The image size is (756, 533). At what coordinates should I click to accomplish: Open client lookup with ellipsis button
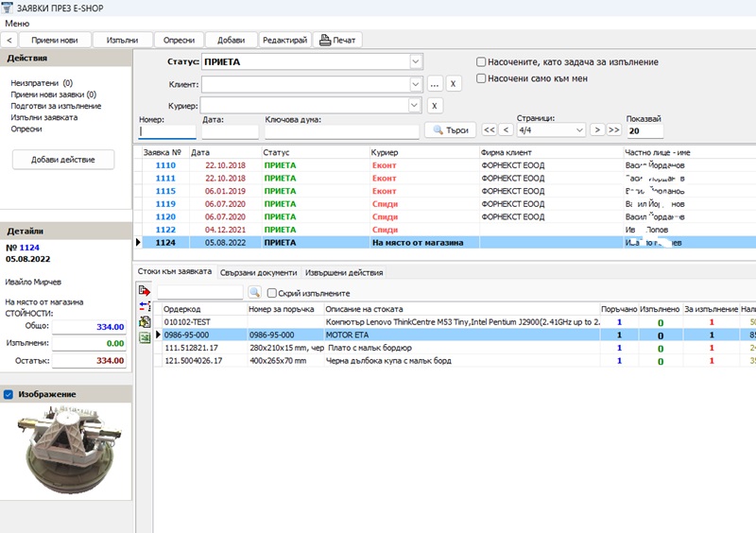pyautogui.click(x=435, y=84)
